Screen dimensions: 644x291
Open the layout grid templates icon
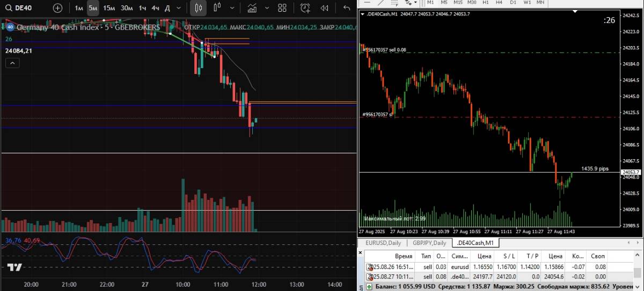coord(282,8)
